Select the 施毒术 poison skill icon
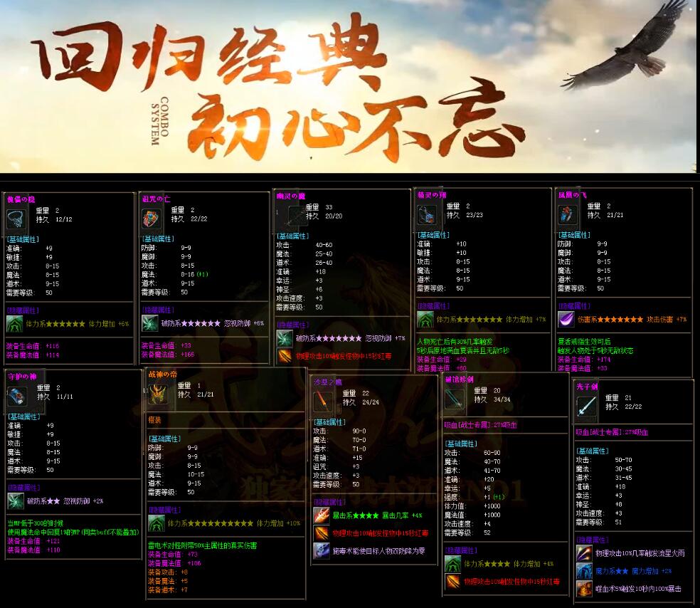The width and height of the screenshot is (700, 608). coord(322,550)
